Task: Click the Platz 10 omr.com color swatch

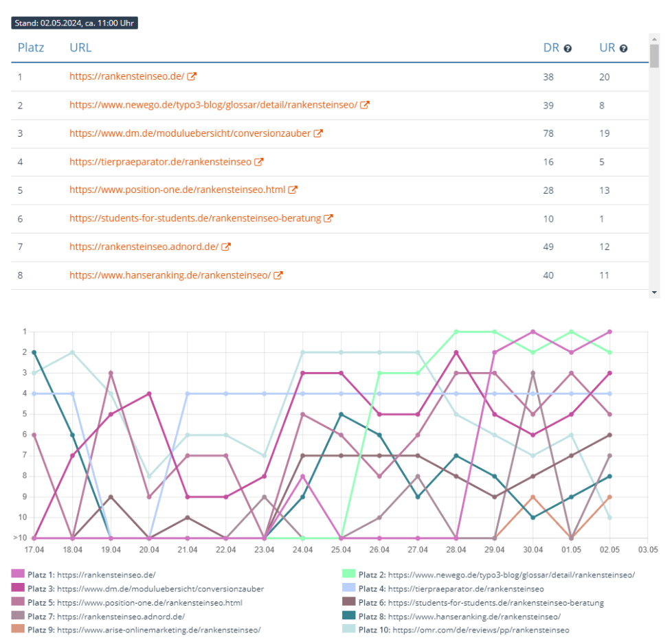Action: coord(348,630)
